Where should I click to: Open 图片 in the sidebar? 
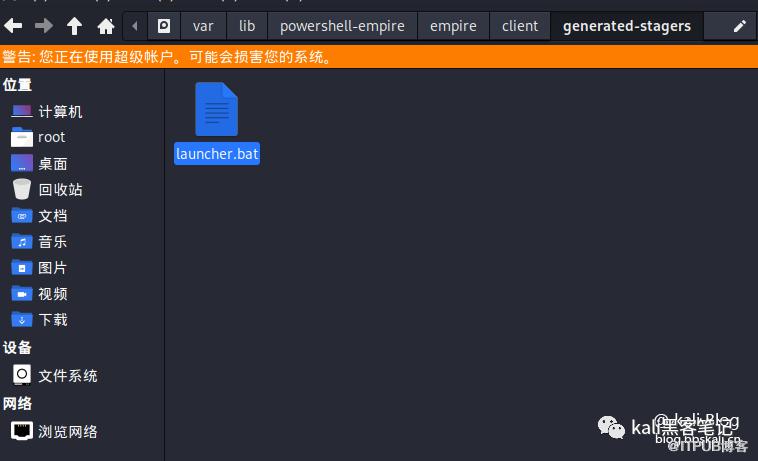pyautogui.click(x=53, y=268)
